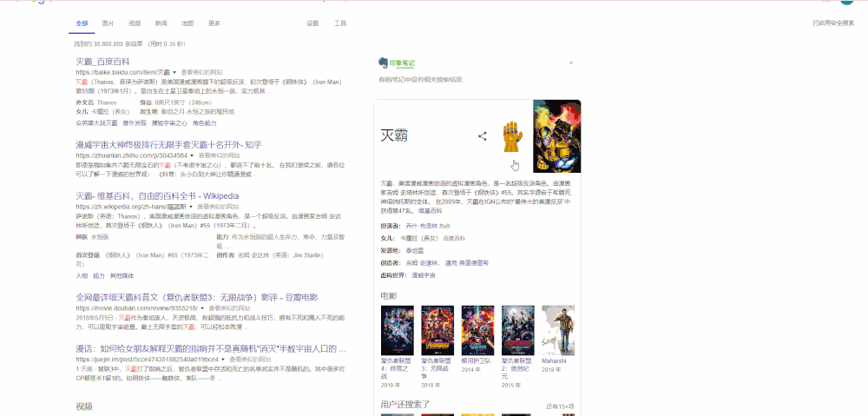
Task: Open the 更多 more menu
Action: tap(214, 23)
